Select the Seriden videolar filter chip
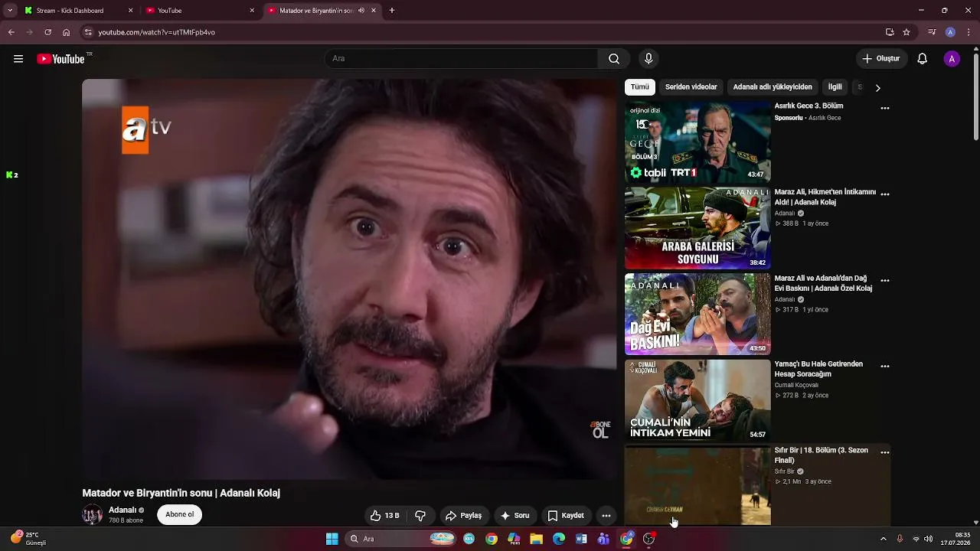The image size is (980, 551). pyautogui.click(x=691, y=87)
